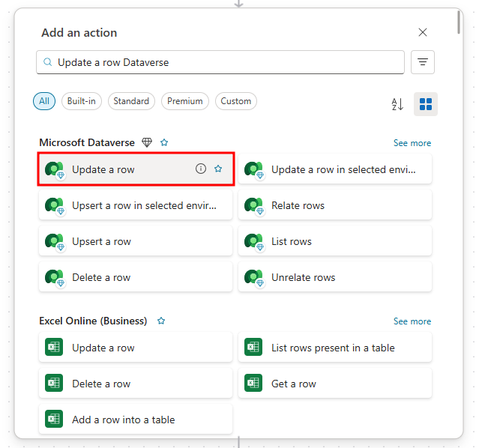This screenshot has width=479, height=448.
Task: Choose Excel Update a row action
Action: pos(136,347)
